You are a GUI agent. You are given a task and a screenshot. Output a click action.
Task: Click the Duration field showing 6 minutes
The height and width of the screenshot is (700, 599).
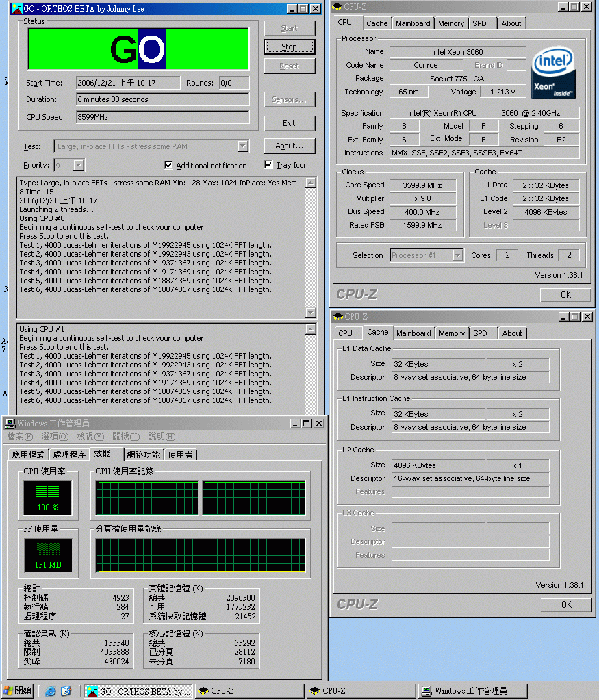pos(163,99)
